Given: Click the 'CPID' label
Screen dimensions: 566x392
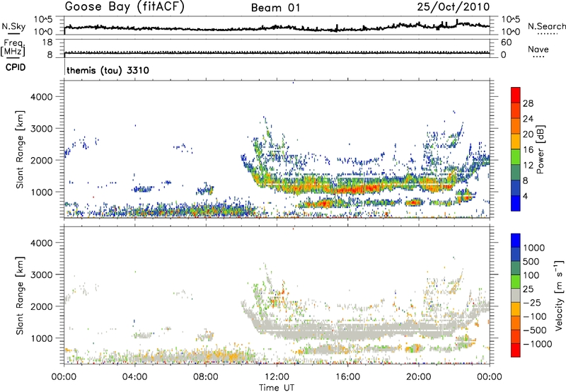Looking at the screenshot, I should (x=16, y=67).
